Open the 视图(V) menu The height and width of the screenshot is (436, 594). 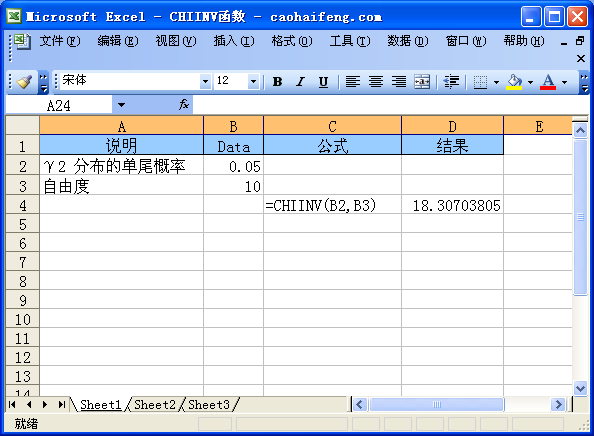pyautogui.click(x=176, y=41)
